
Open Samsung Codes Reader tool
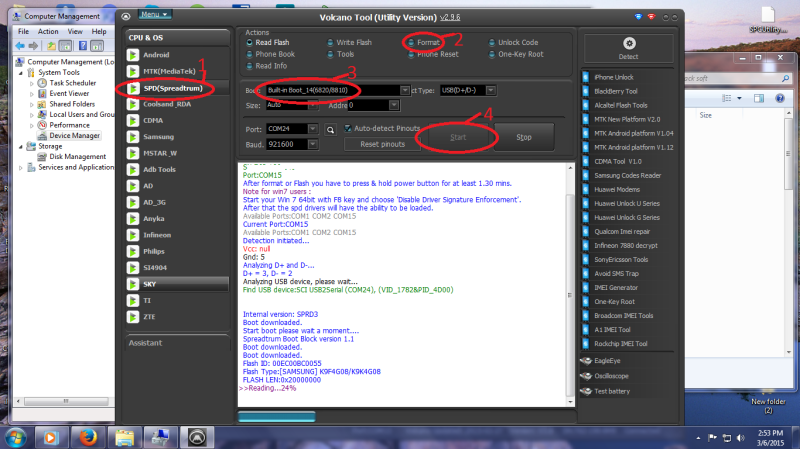628,176
